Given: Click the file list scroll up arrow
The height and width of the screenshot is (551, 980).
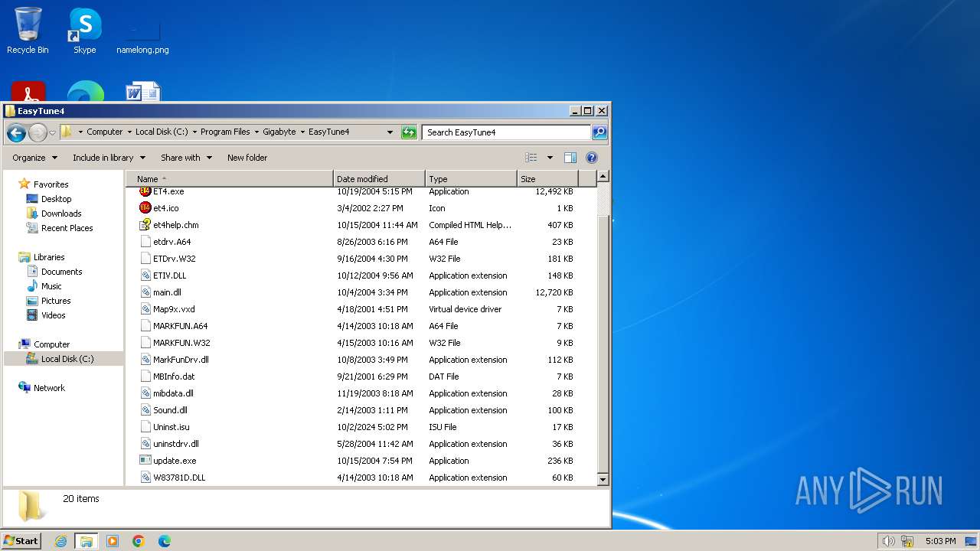Looking at the screenshot, I should point(603,177).
